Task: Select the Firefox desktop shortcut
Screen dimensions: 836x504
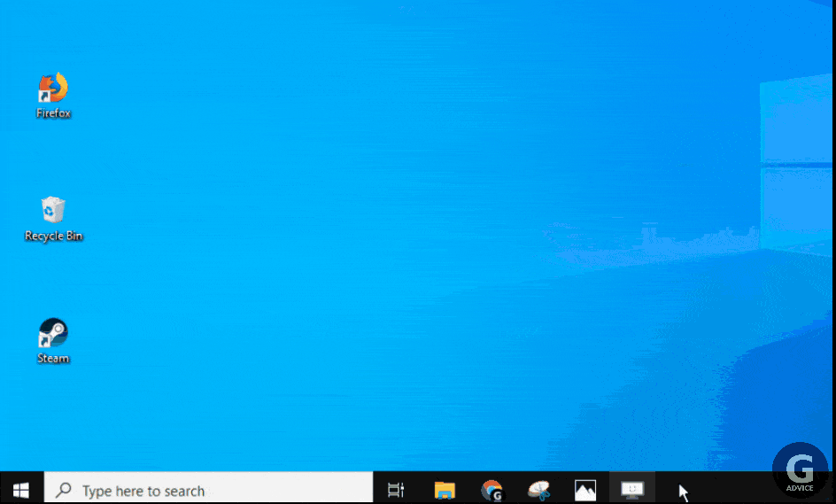Action: pyautogui.click(x=53, y=95)
